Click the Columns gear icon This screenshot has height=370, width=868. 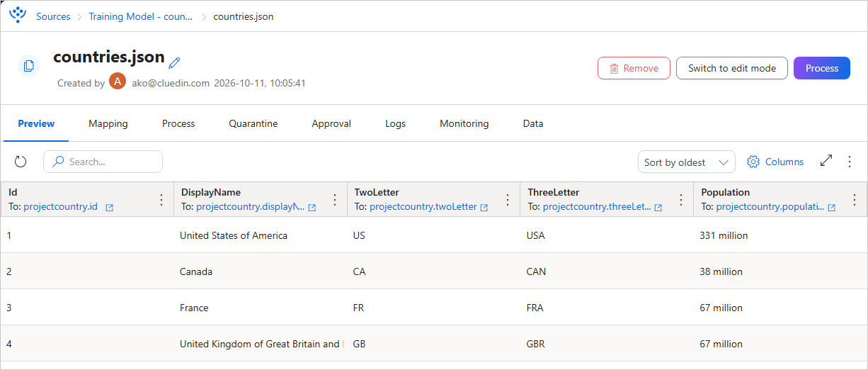pos(753,162)
